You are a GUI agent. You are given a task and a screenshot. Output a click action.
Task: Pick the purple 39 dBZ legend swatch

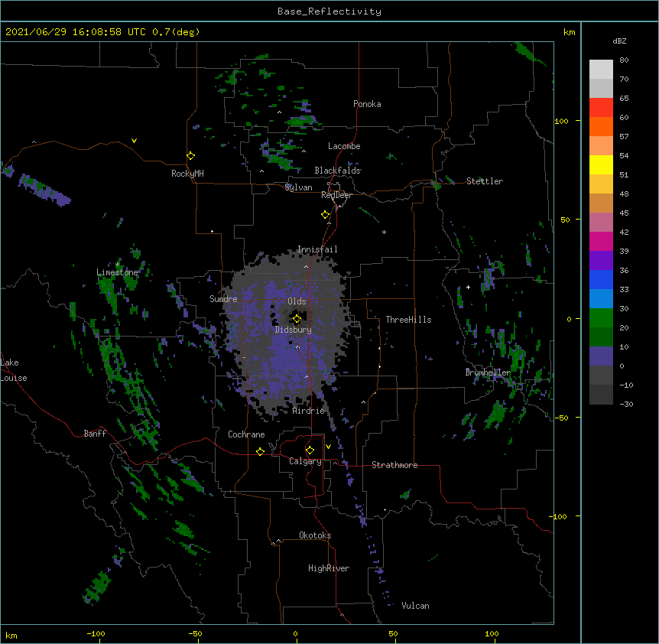[601, 261]
